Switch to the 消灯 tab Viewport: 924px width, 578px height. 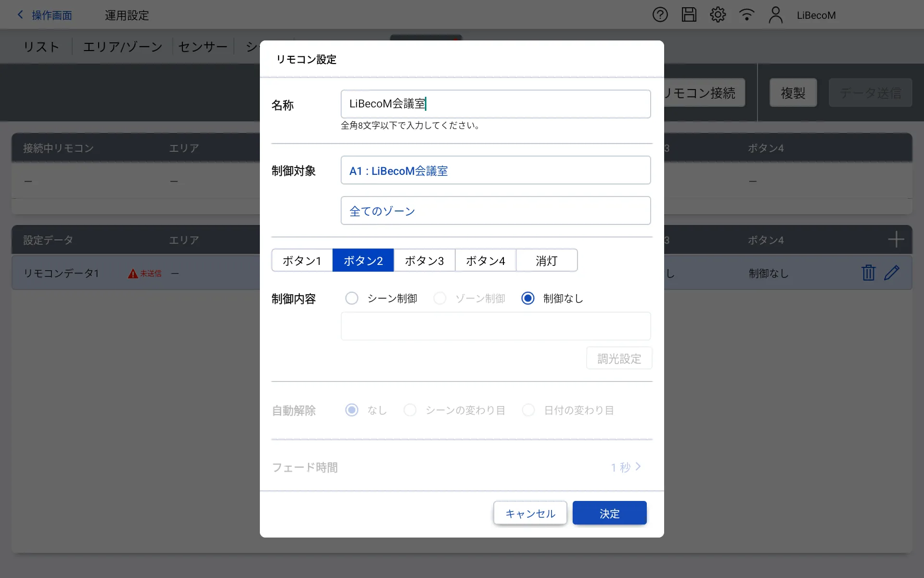pos(546,261)
